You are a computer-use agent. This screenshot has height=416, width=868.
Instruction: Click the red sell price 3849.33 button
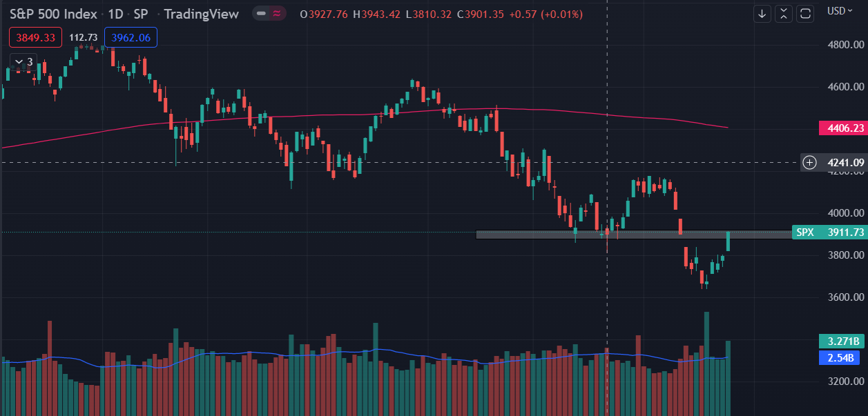coord(35,37)
